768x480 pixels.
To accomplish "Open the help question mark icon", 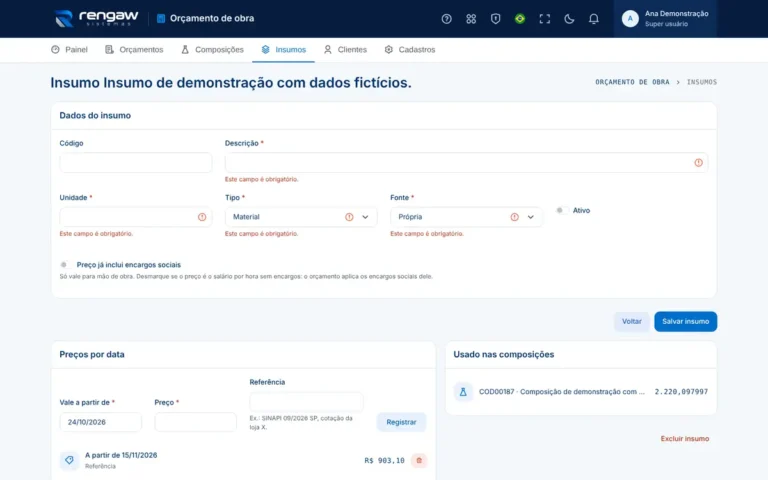I will tap(446, 19).
